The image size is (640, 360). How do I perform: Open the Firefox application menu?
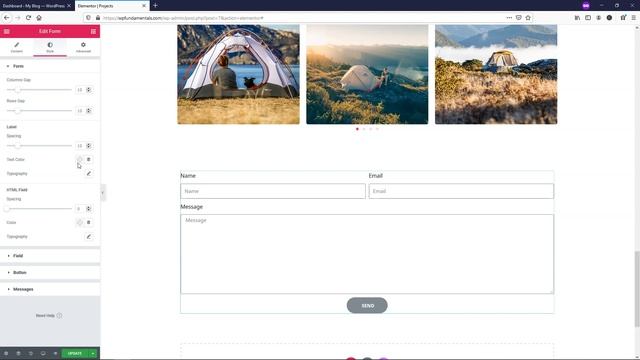coord(633,18)
